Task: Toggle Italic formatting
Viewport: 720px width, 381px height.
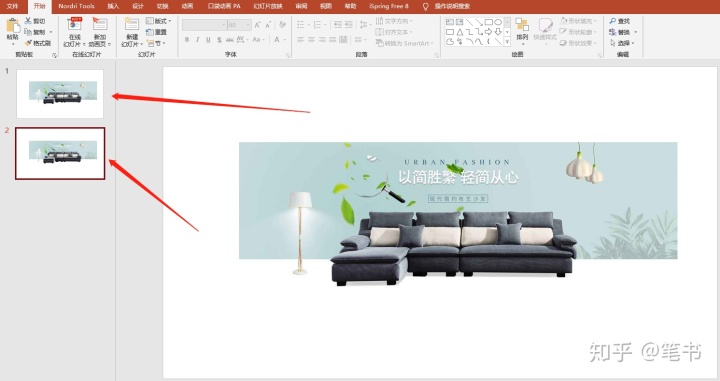Action: coord(197,40)
